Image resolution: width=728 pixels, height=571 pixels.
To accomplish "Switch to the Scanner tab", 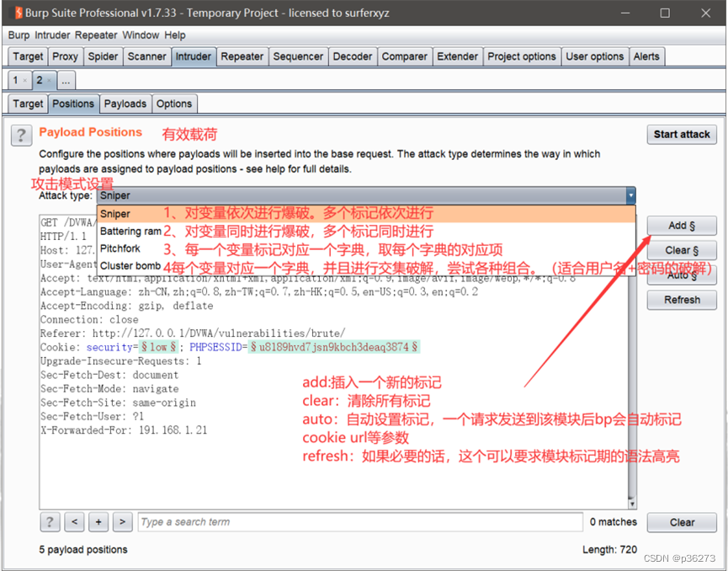I will coord(146,56).
